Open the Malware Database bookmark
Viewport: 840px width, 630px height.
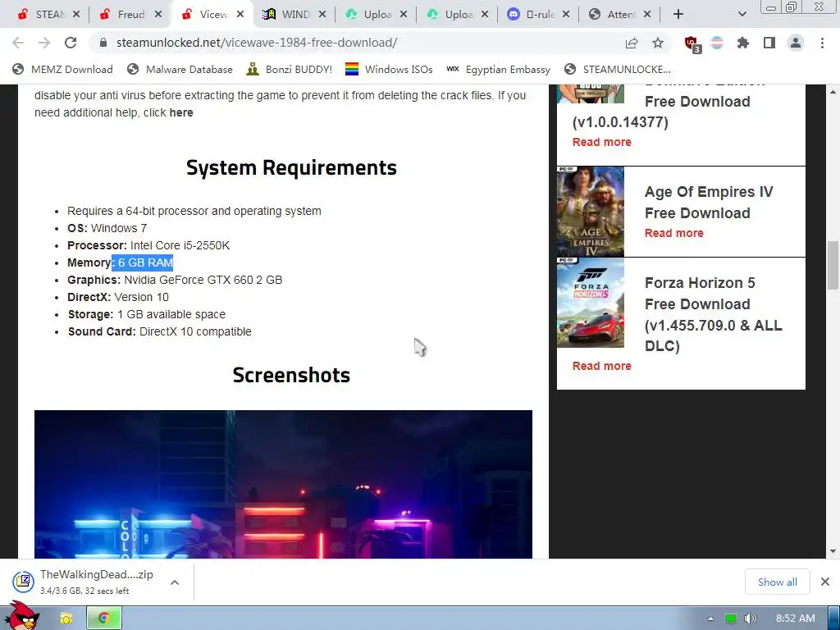tap(180, 69)
